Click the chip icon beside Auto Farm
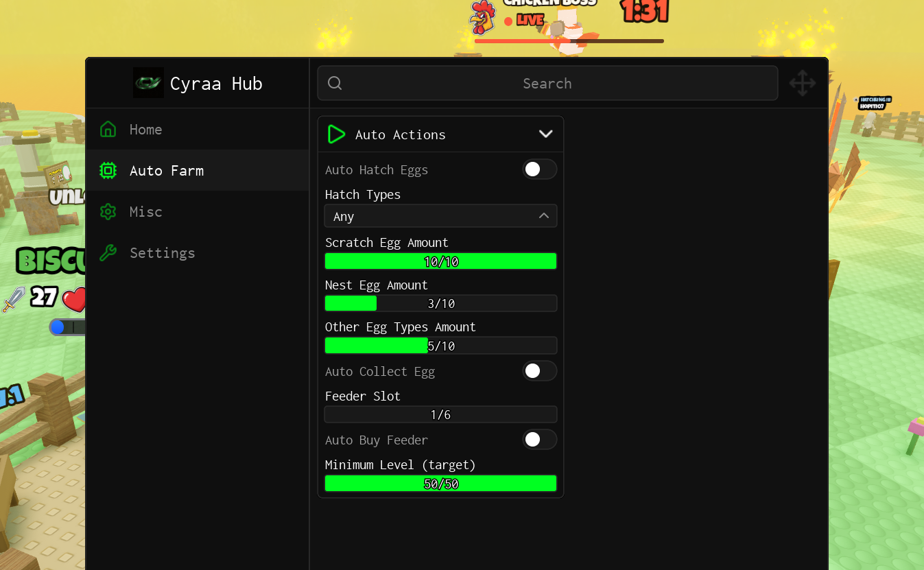Viewport: 924px width, 570px height. [x=108, y=170]
